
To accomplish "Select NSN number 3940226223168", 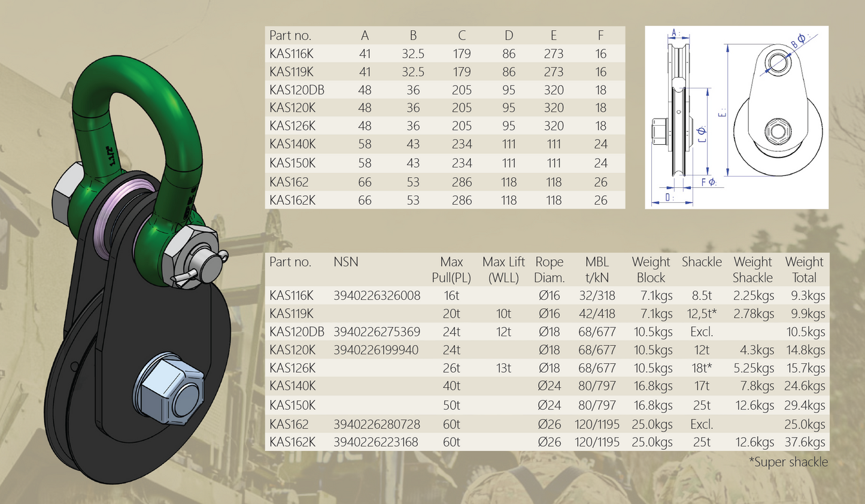I will point(377,442).
